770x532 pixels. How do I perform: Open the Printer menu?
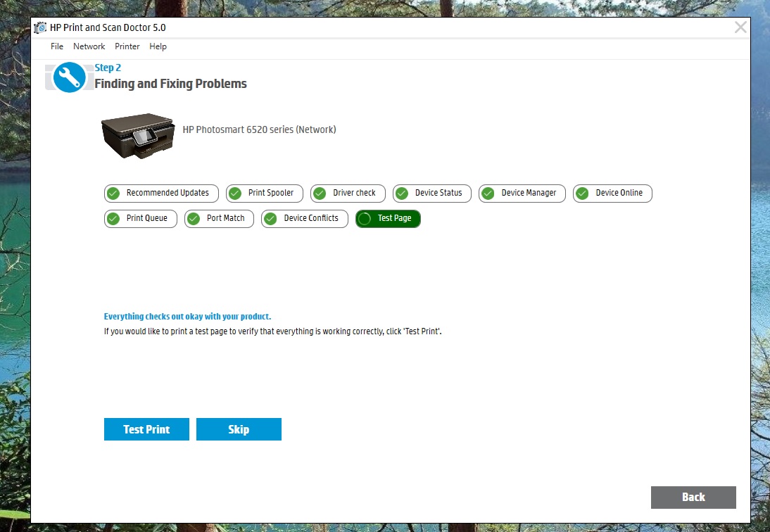[127, 46]
